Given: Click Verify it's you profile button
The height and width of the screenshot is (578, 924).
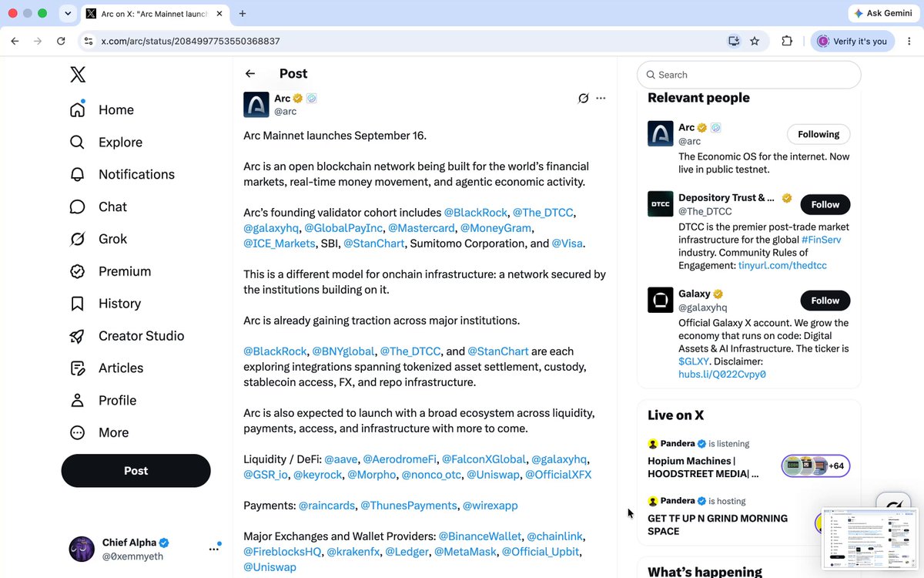Looking at the screenshot, I should 852,41.
